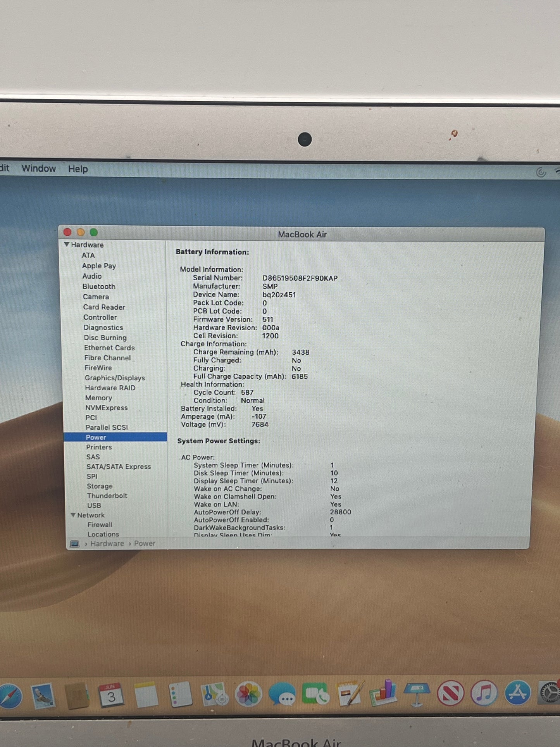Open Numbers chart icon in Dock

[x=383, y=692]
